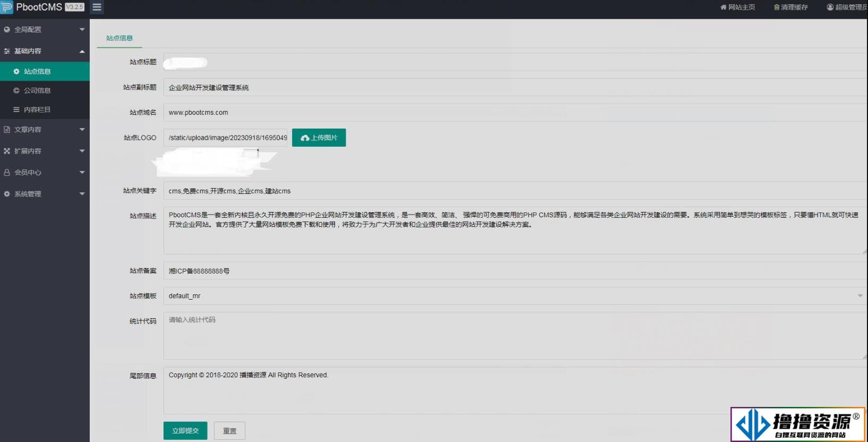
Task: Open the 网站主页 link
Action: coord(737,7)
